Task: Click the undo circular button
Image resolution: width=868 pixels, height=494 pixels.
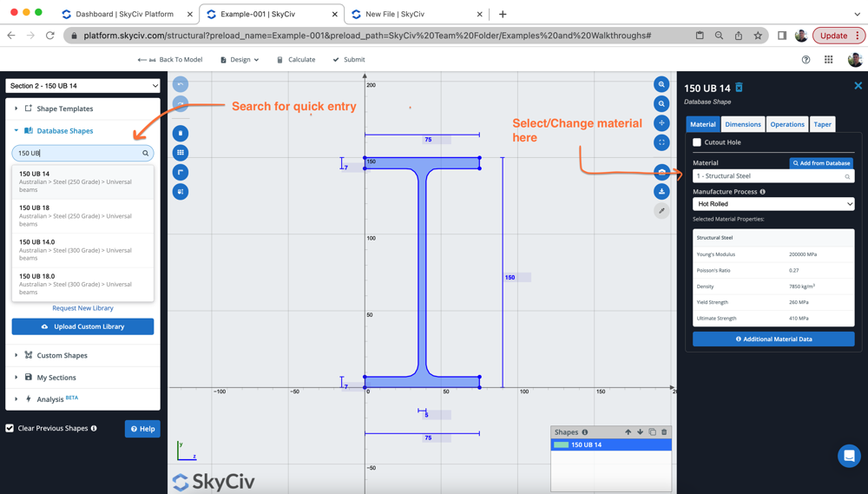Action: pyautogui.click(x=181, y=84)
